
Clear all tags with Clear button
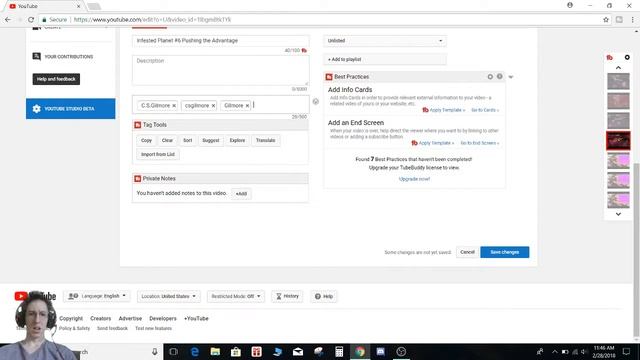tap(167, 140)
